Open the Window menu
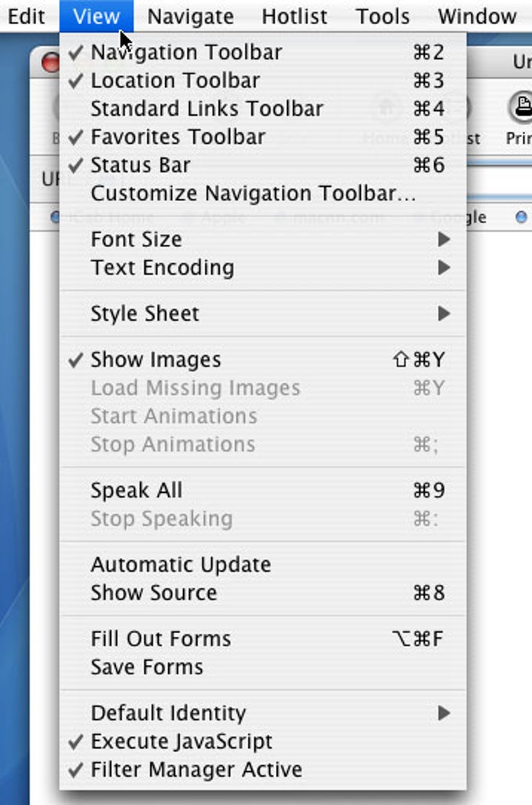Image resolution: width=532 pixels, height=805 pixels. point(477,16)
